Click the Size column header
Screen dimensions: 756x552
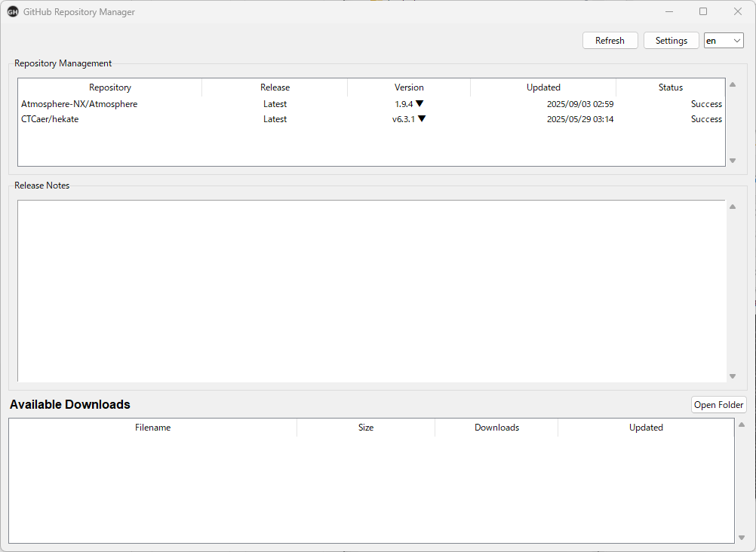(x=366, y=428)
